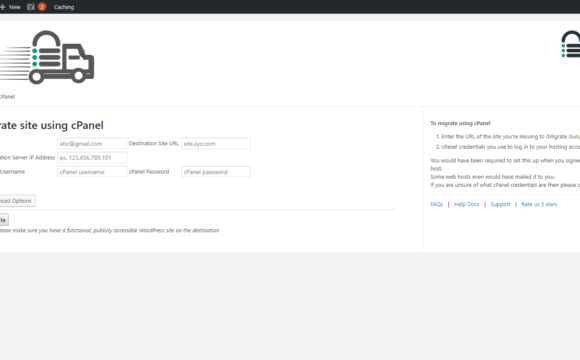
Task: Click the Rate us 5 stars link
Action: (x=539, y=204)
